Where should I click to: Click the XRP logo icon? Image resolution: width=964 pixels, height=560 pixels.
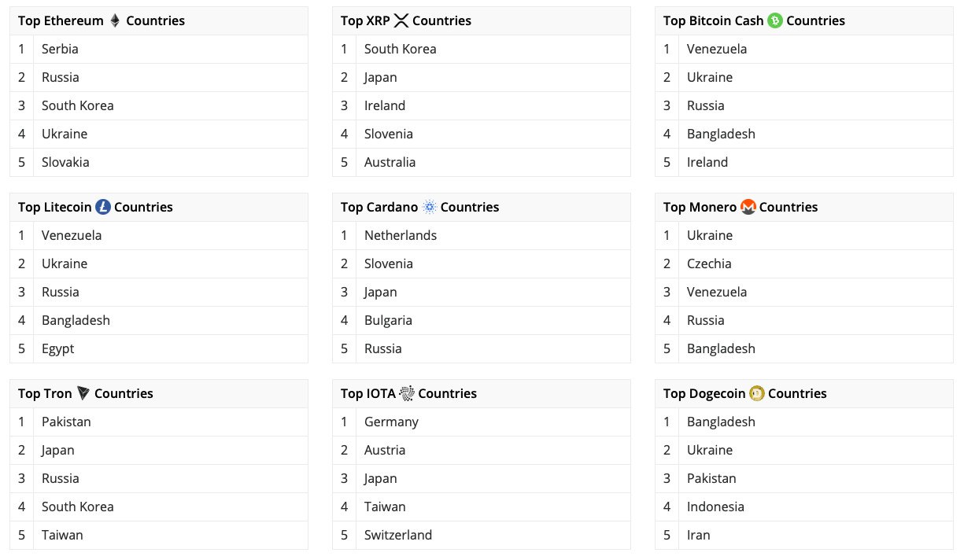pyautogui.click(x=401, y=20)
